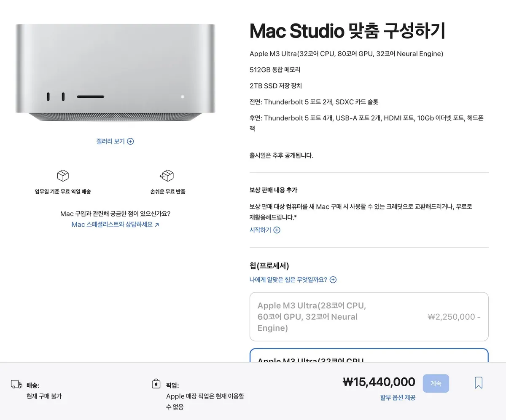
Task: Click the 손쉬운 무료 반품 label
Action: (x=168, y=191)
